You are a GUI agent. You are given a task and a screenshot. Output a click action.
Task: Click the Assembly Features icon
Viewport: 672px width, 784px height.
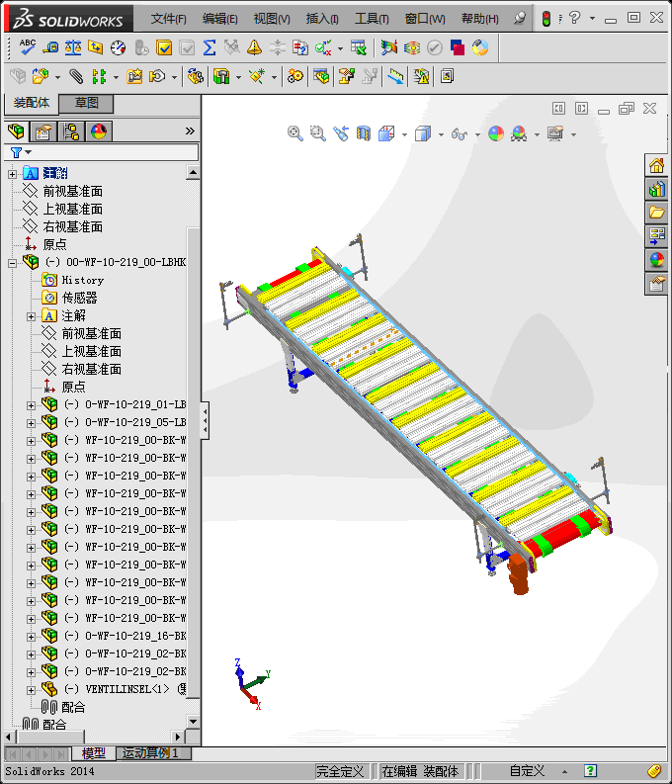[221, 76]
